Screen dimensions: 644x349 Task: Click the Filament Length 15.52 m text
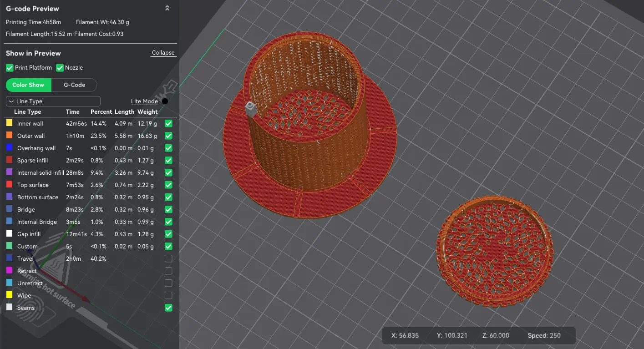[x=39, y=34]
